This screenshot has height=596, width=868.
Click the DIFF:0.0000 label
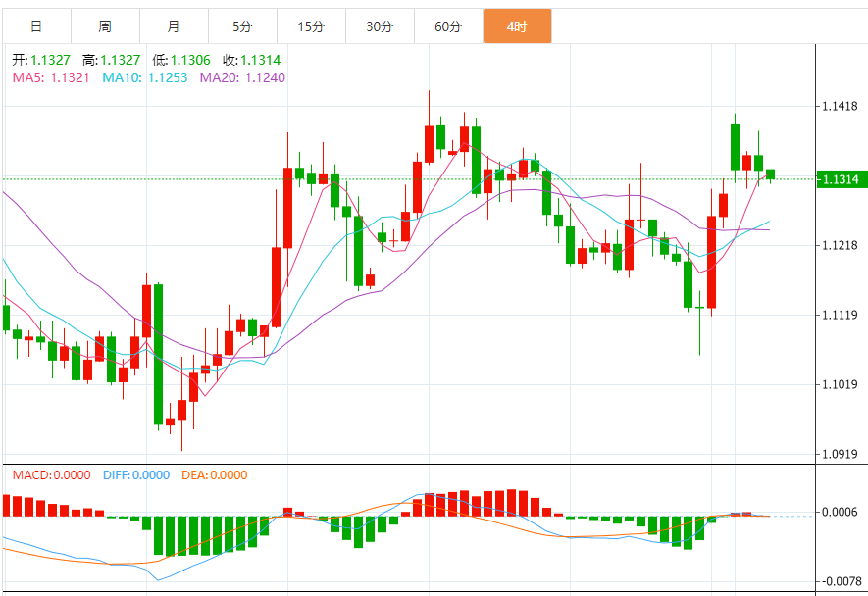coord(136,474)
